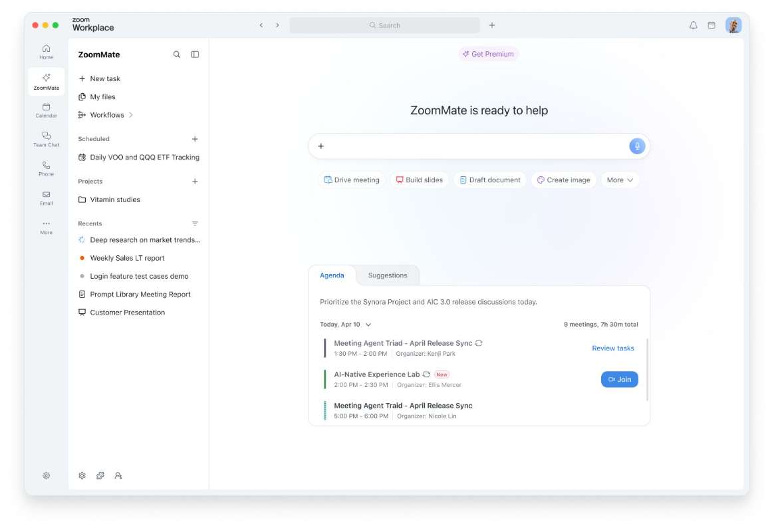Click the top Search field
This screenshot has width=774, height=532.
pyautogui.click(x=384, y=25)
